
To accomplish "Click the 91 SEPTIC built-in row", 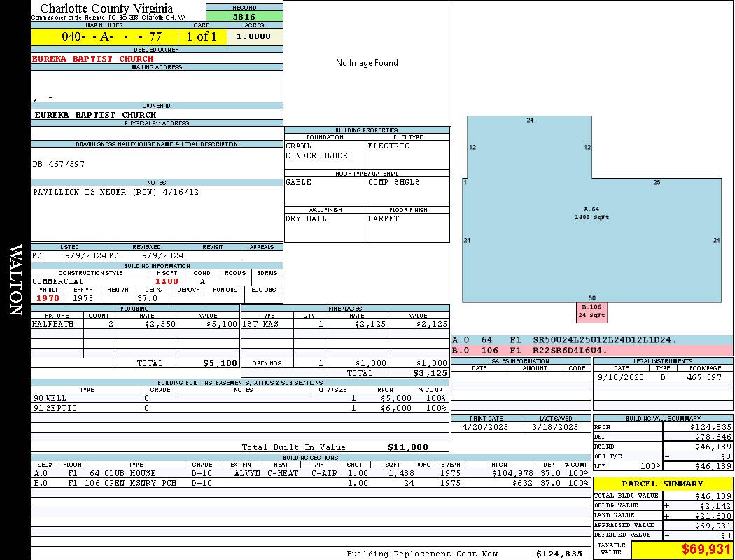I will 240,408.
